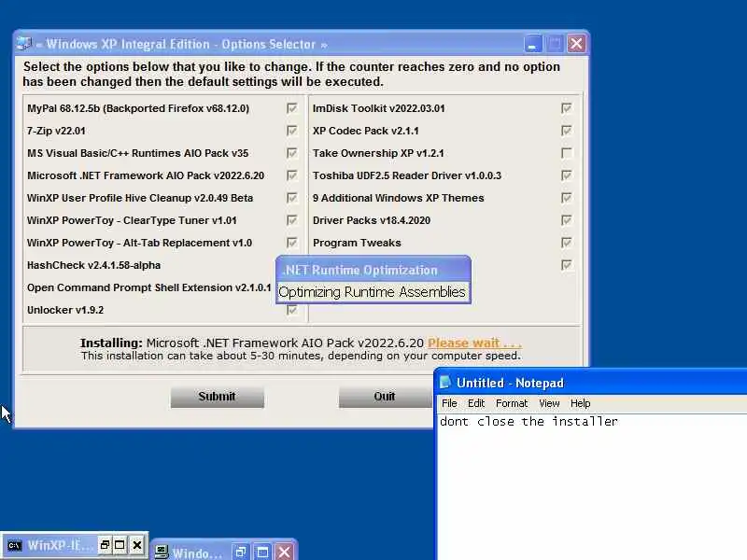Open Notepad Help menu
Viewport: 747px width, 560px height.
[x=580, y=403]
